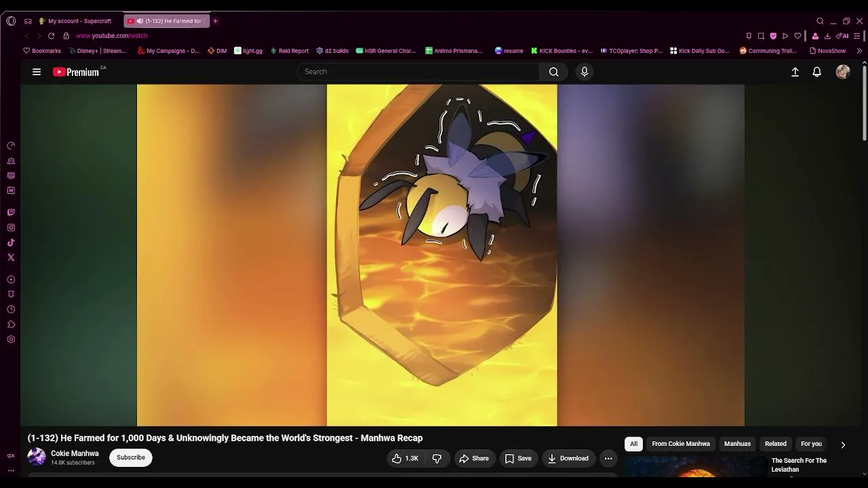Click the YouTube search magnifier button
Image resolution: width=868 pixels, height=488 pixels.
click(554, 72)
